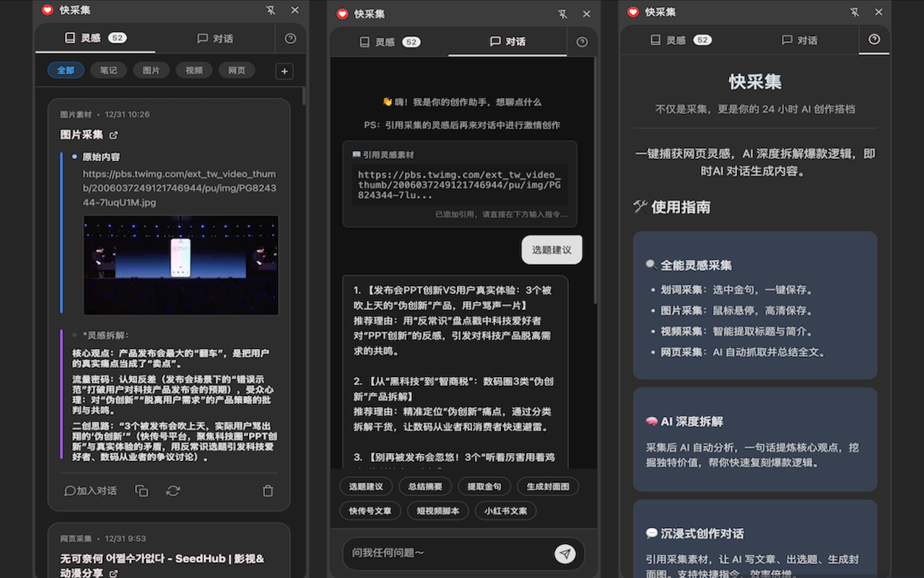Click the 图片素材 12/31 10:26 label
Viewport: 924px width, 578px height.
[105, 114]
